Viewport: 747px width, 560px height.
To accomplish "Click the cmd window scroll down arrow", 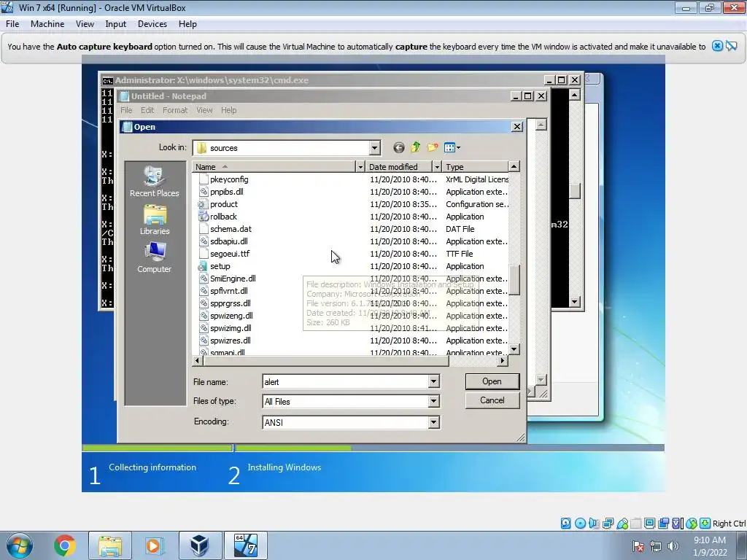I will coord(575,301).
